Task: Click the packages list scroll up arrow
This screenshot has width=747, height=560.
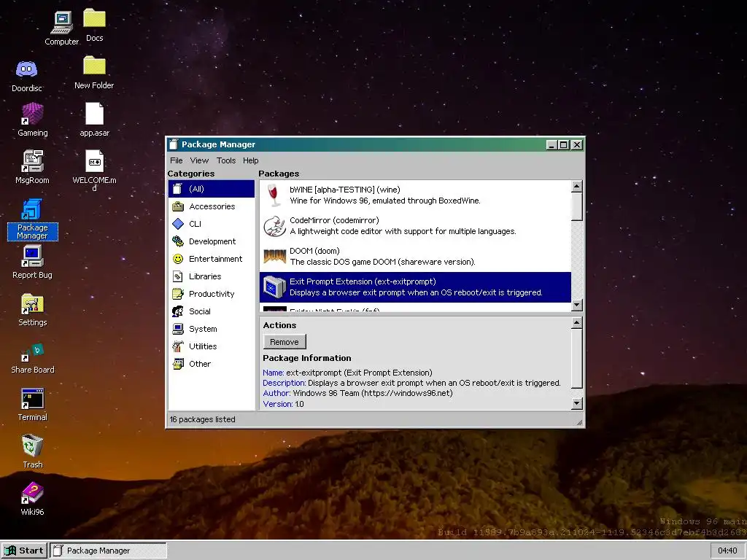Action: pos(577,186)
